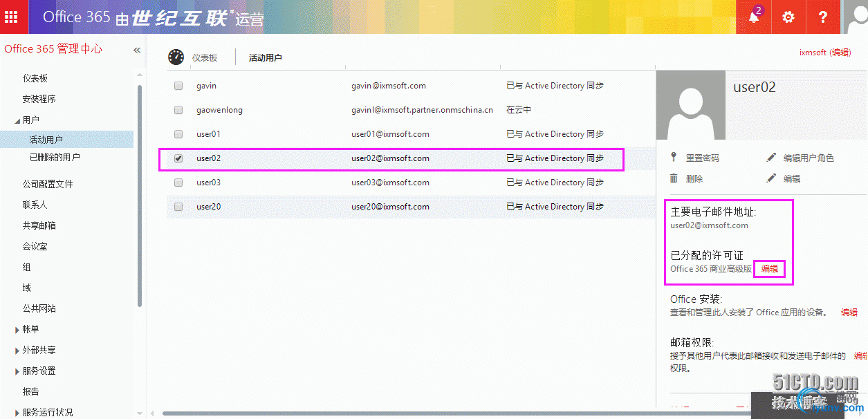Viewport: 868px width, 419px height.
Task: Click the 重置密码 link
Action: 703,158
